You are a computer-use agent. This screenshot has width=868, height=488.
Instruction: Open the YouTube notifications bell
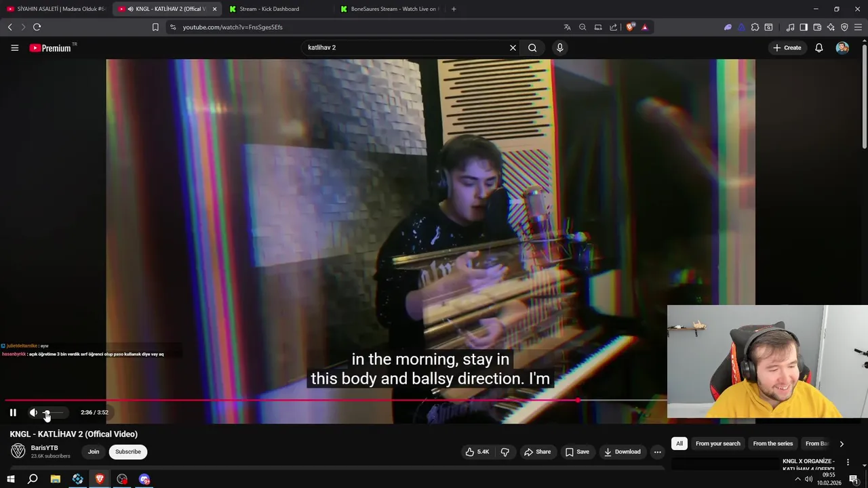click(x=819, y=47)
